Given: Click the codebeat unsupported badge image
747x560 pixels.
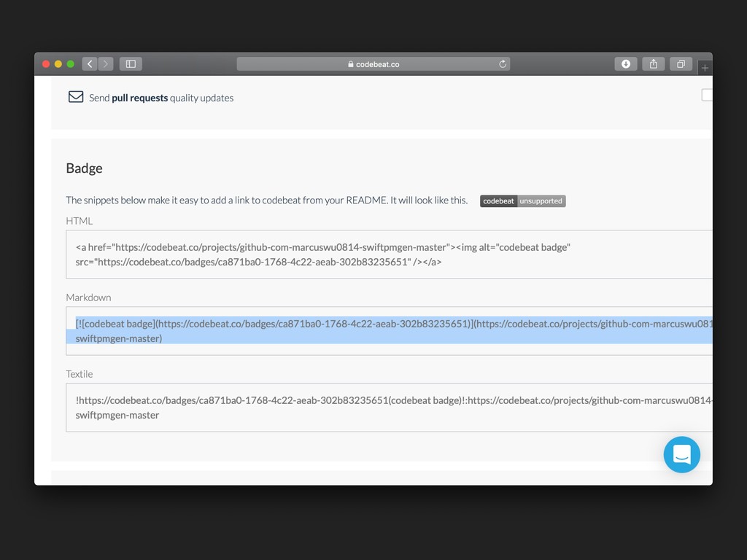Looking at the screenshot, I should click(x=522, y=201).
